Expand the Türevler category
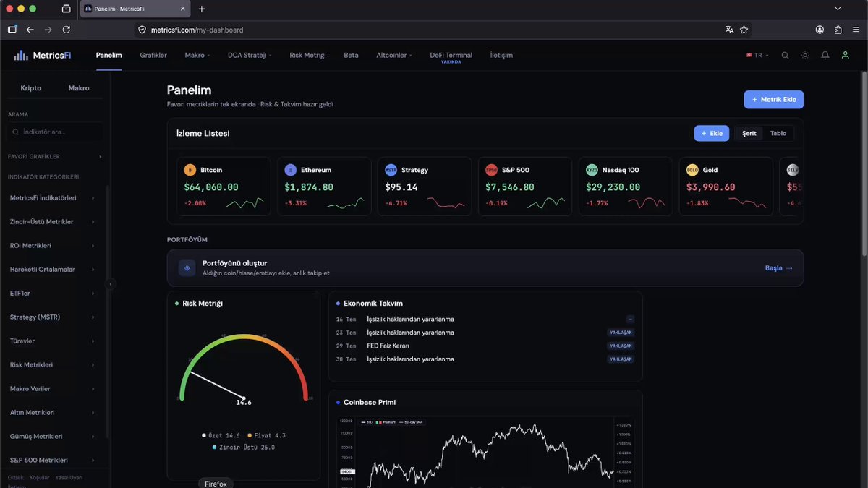 pyautogui.click(x=53, y=341)
